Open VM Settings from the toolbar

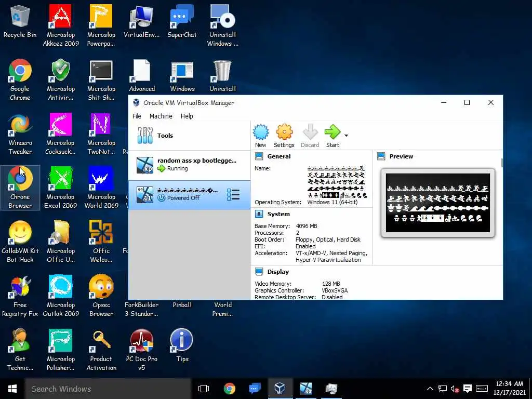pyautogui.click(x=284, y=136)
